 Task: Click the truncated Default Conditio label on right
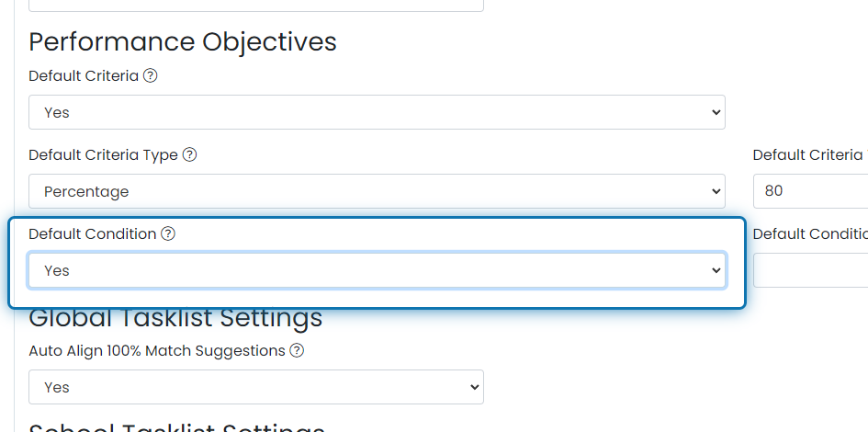(808, 234)
